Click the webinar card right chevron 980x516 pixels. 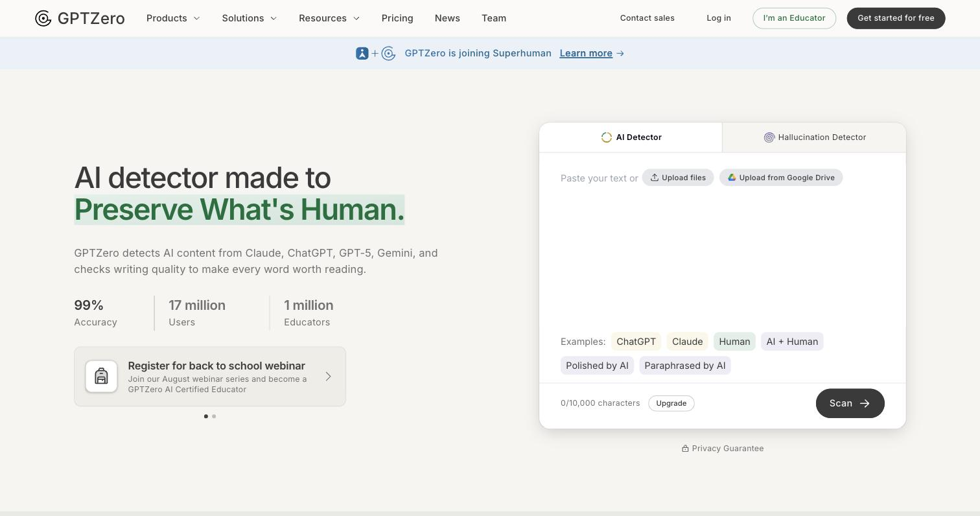coord(328,377)
